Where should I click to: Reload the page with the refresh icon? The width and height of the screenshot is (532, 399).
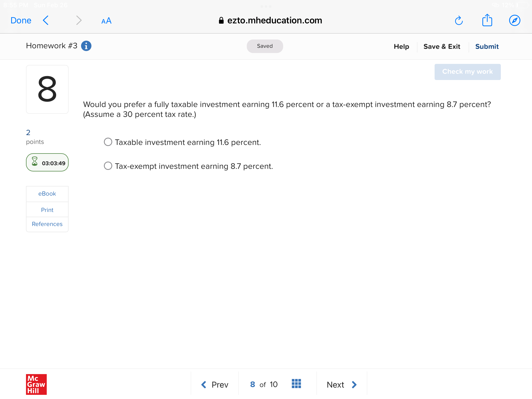[459, 20]
